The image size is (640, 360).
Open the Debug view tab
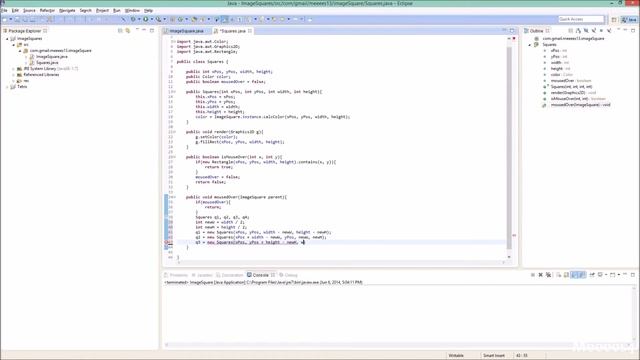click(x=289, y=275)
